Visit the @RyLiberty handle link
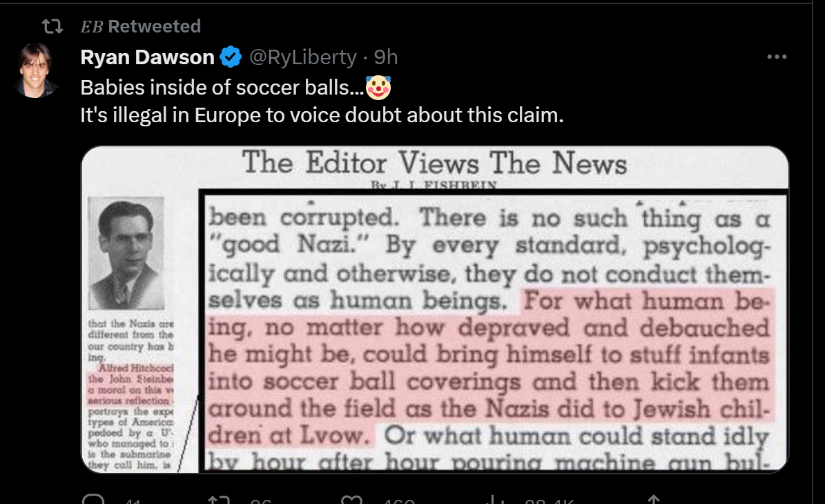The height and width of the screenshot is (504, 825). 303,57
